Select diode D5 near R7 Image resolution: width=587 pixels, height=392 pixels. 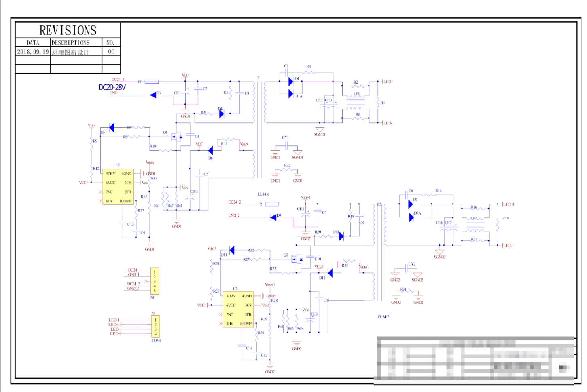[x=111, y=128]
